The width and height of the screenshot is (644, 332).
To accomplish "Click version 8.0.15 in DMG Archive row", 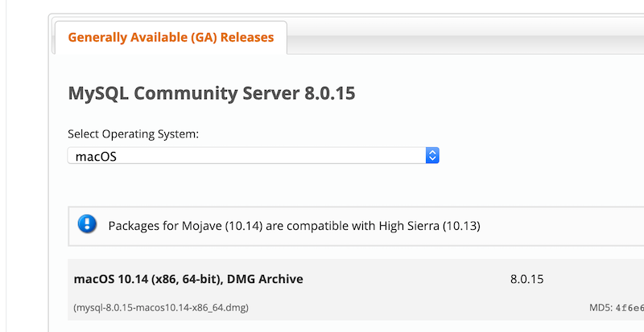I will (527, 280).
